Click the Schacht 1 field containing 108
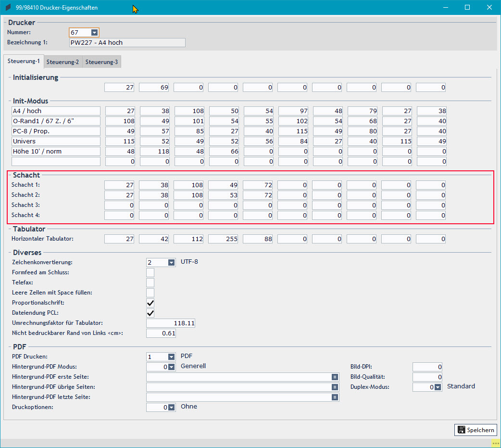 [188, 185]
